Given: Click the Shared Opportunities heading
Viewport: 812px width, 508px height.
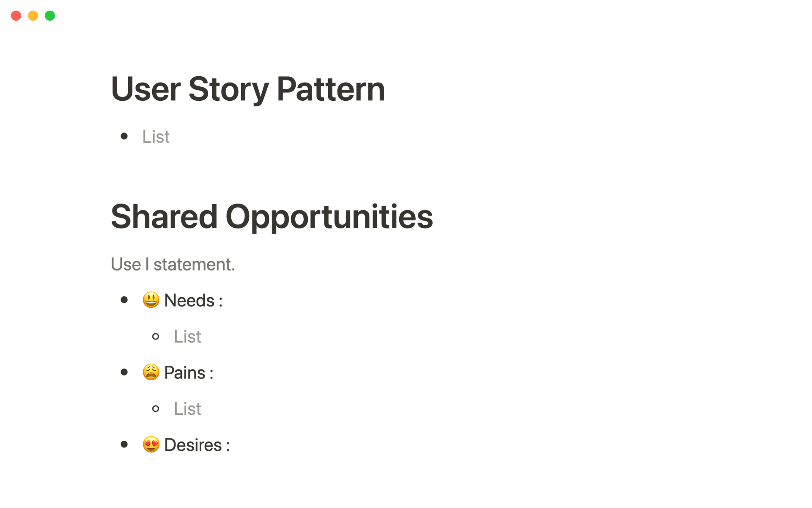Looking at the screenshot, I should 272,217.
